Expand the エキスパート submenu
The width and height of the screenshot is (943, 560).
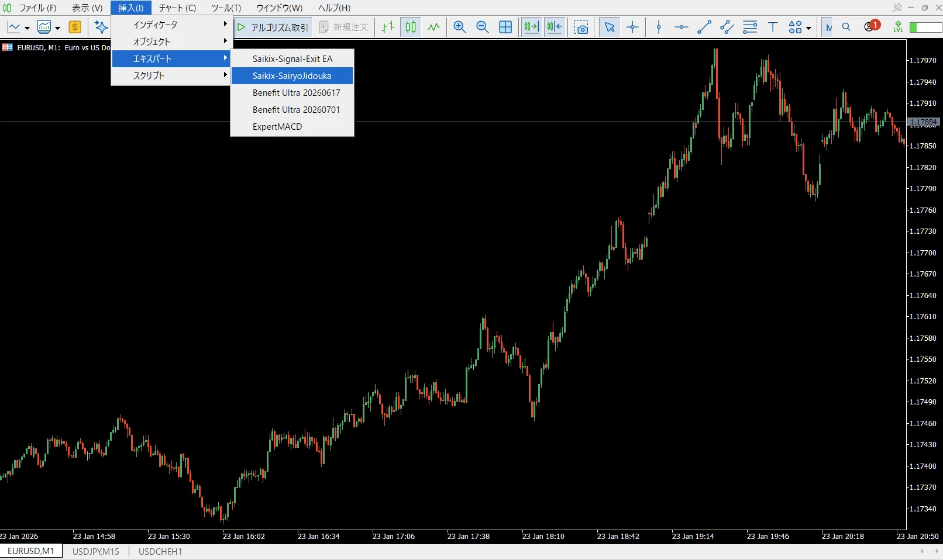tap(172, 58)
